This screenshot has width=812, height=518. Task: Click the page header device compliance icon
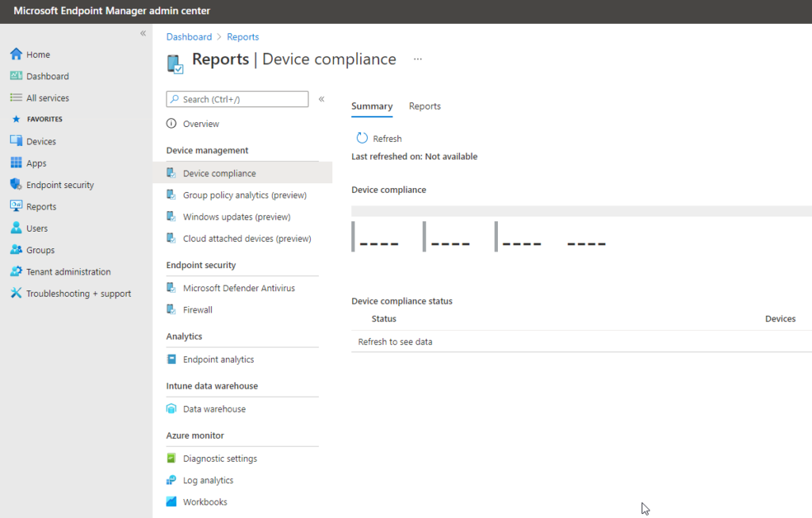point(175,63)
